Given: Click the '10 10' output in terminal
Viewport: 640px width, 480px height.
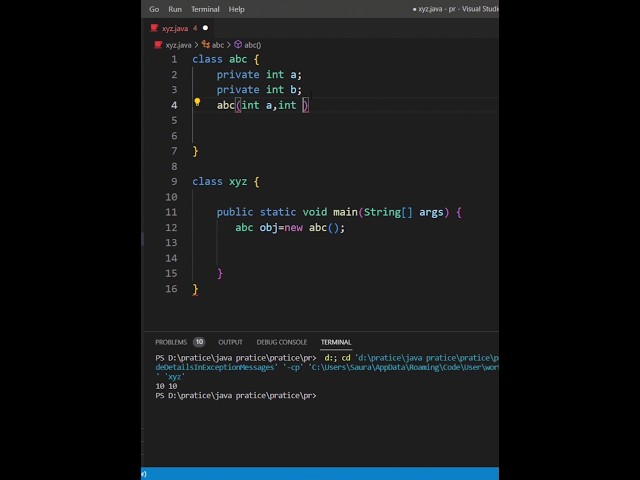Looking at the screenshot, I should (x=166, y=386).
